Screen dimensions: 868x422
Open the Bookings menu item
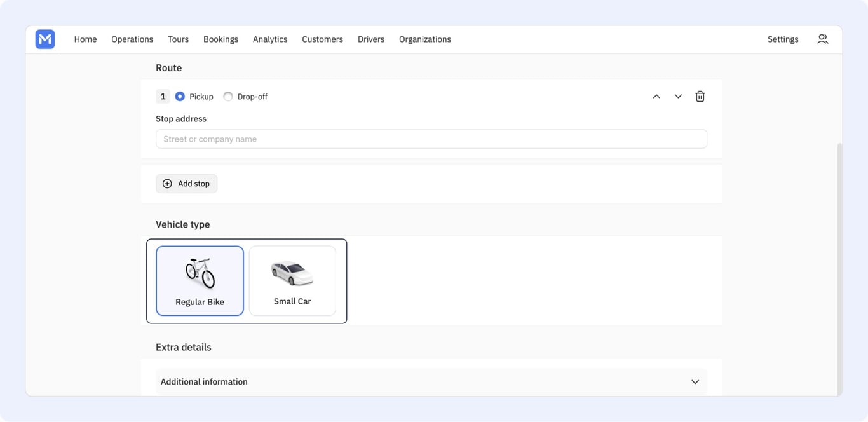pos(220,39)
